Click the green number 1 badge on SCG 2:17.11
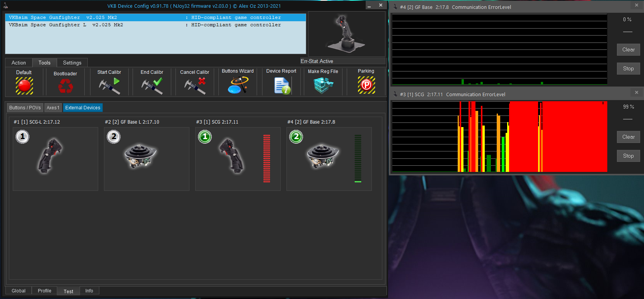The width and height of the screenshot is (644, 299). tap(205, 136)
